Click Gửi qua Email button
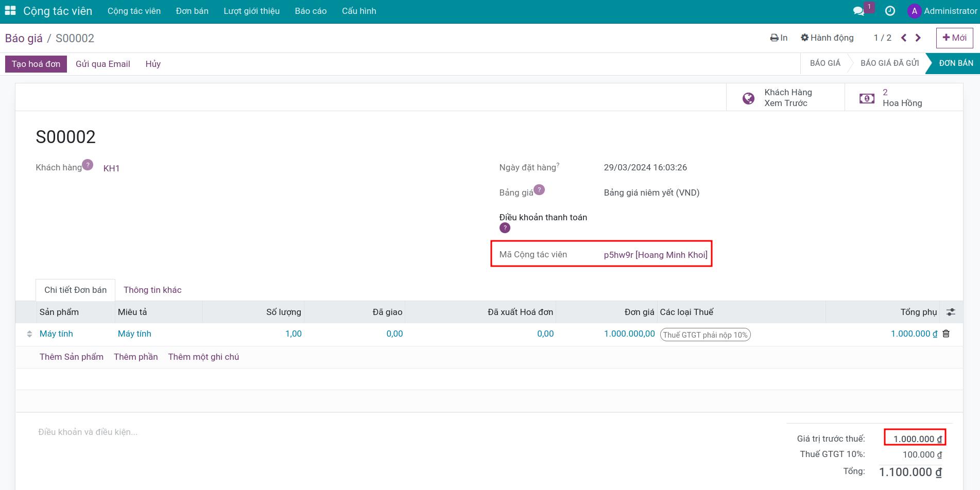 (x=103, y=64)
